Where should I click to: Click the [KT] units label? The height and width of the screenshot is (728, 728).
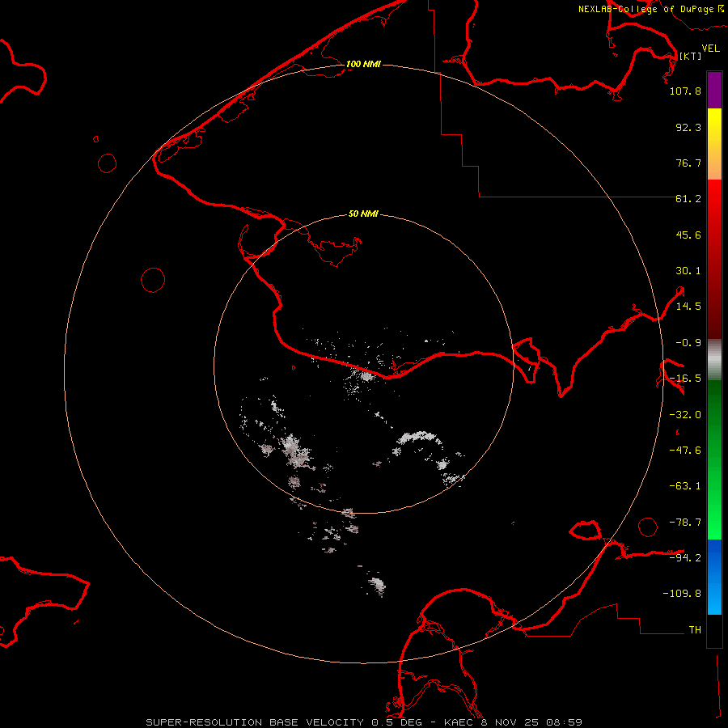690,56
